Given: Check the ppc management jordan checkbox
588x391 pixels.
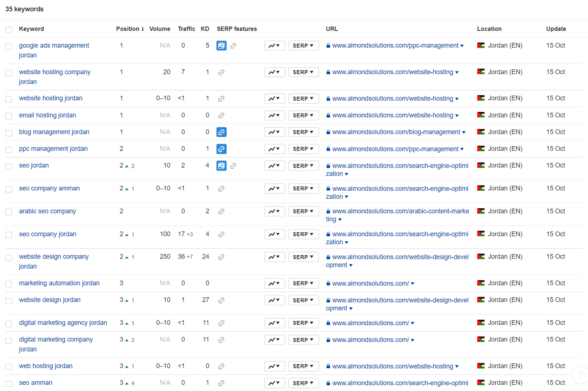Looking at the screenshot, I should point(9,150).
